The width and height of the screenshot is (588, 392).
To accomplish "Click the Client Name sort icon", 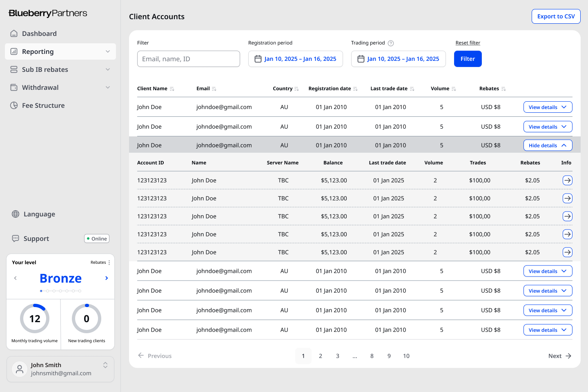I will [x=172, y=89].
